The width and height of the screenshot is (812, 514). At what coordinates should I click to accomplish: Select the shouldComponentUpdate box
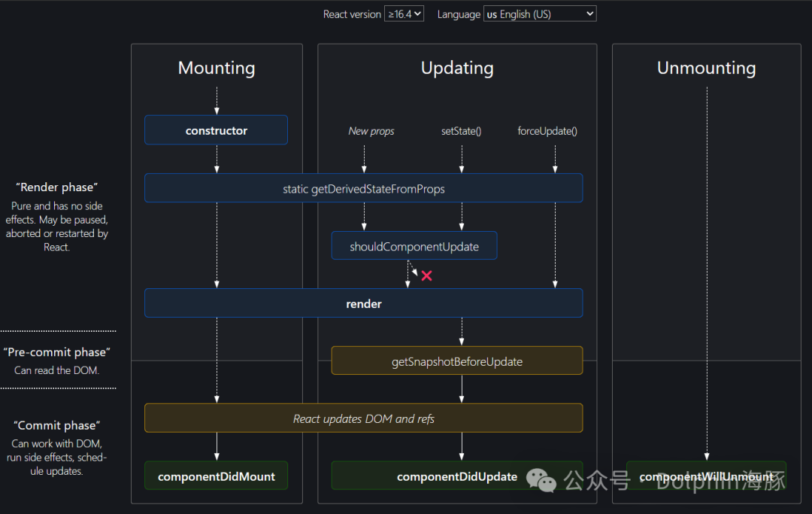414,245
